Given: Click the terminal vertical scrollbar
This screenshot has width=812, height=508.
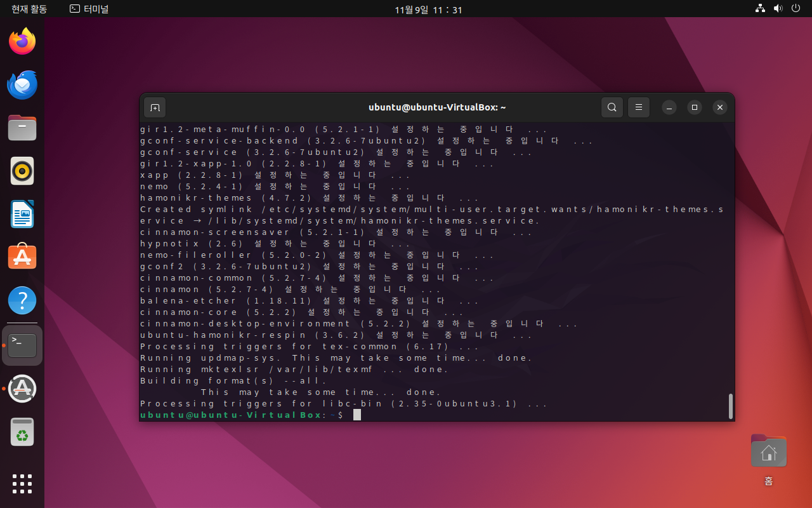Looking at the screenshot, I should (x=730, y=405).
